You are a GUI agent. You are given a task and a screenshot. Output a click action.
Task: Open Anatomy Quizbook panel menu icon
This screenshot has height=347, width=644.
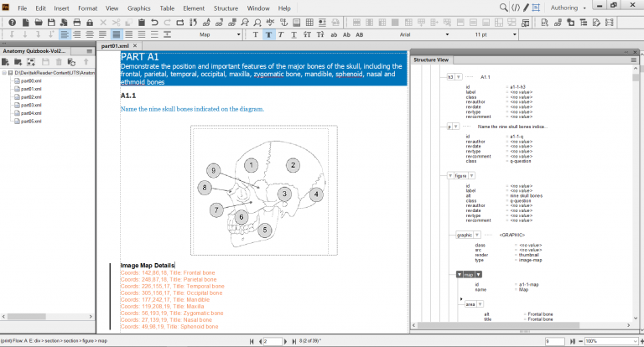89,51
